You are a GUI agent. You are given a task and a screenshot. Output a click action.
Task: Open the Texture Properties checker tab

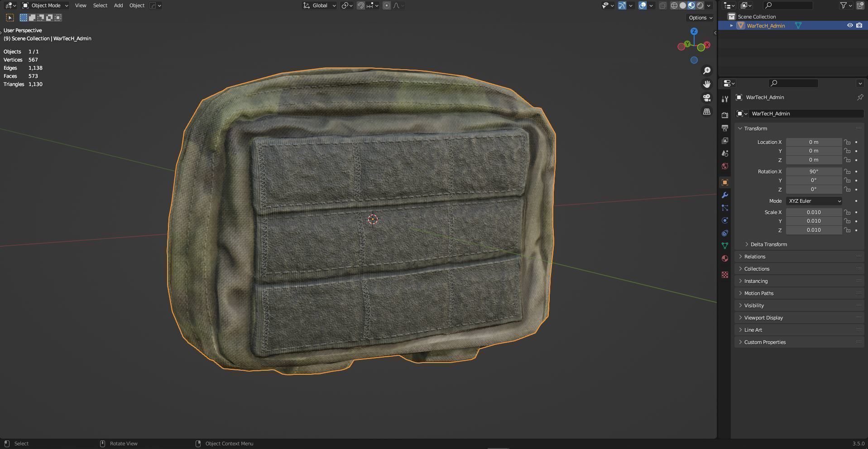tap(724, 275)
